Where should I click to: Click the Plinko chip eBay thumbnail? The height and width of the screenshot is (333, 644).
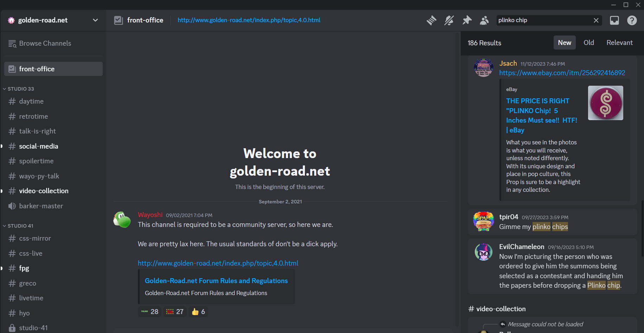[x=605, y=103]
